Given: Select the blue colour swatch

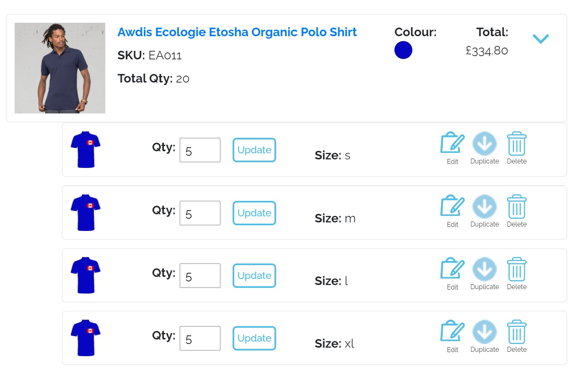Looking at the screenshot, I should [x=403, y=50].
